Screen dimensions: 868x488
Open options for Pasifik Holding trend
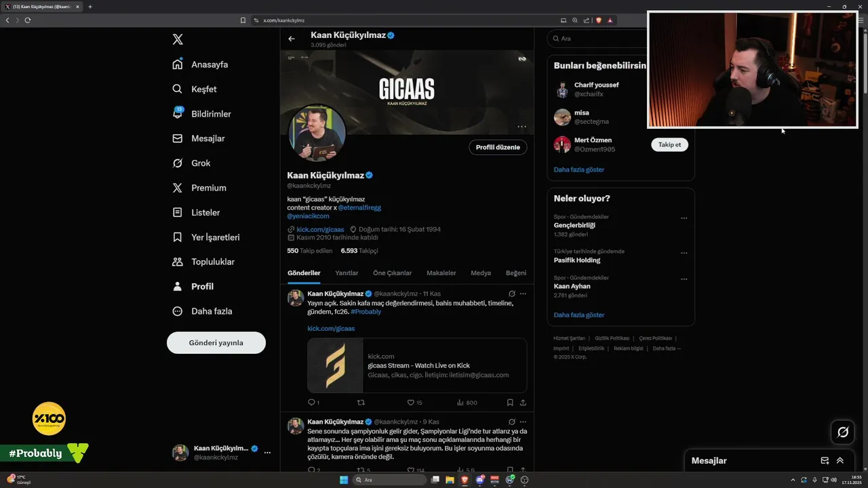[684, 253]
